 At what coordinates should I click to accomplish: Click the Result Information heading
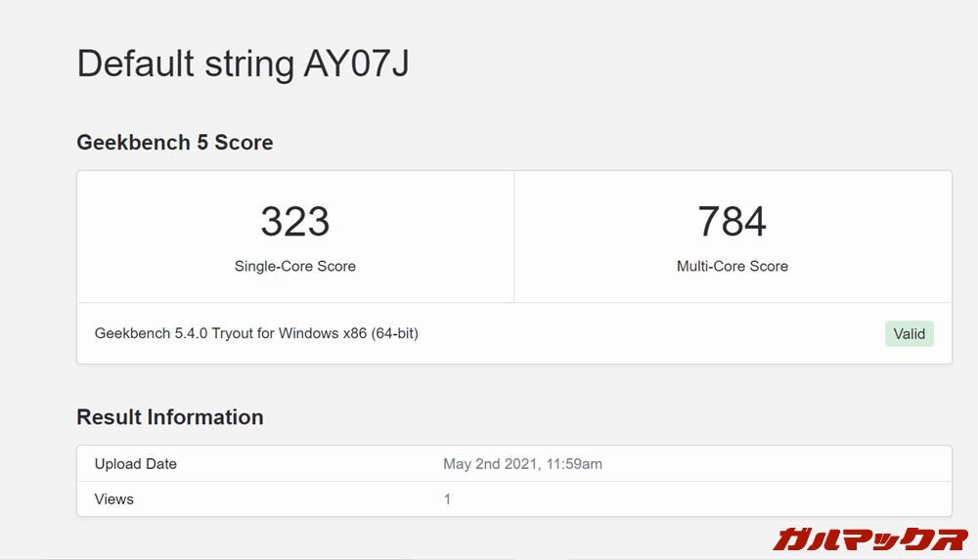click(169, 417)
